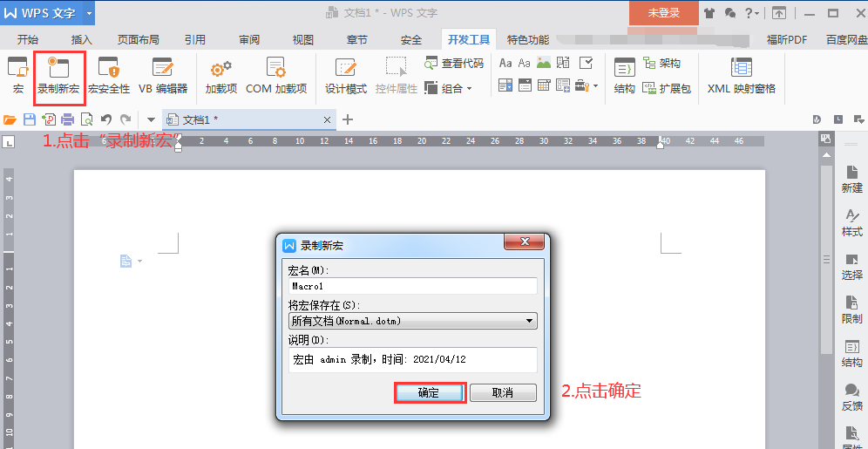Insert repeating section content control
Screen dimensions: 868x449
pos(564,85)
